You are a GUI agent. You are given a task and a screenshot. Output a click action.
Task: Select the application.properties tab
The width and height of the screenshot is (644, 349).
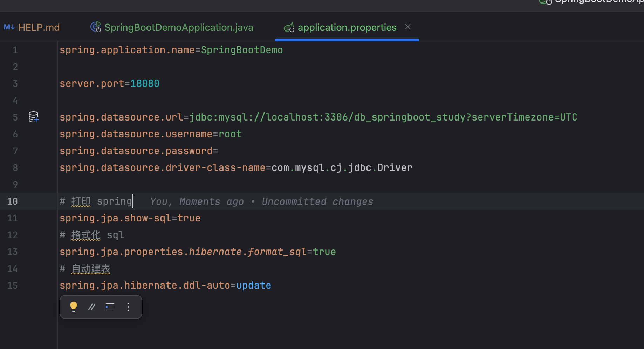click(x=347, y=27)
